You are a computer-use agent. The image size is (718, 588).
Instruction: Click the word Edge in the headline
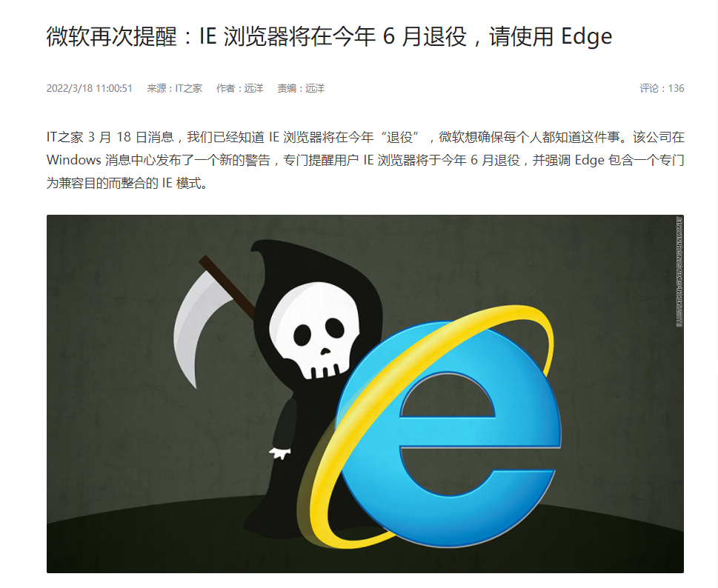587,36
